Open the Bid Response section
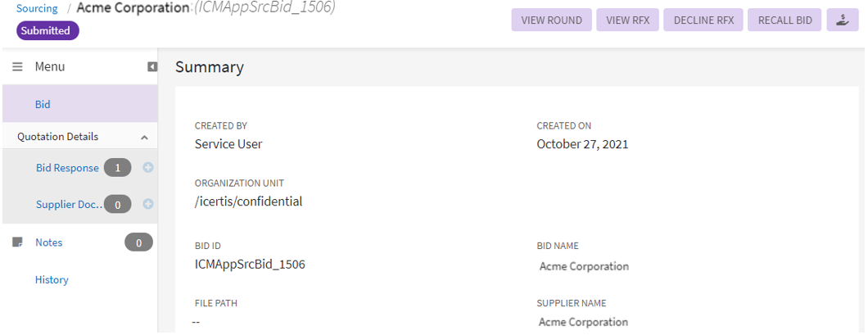Screen dimensions: 868x335 pos(67,168)
